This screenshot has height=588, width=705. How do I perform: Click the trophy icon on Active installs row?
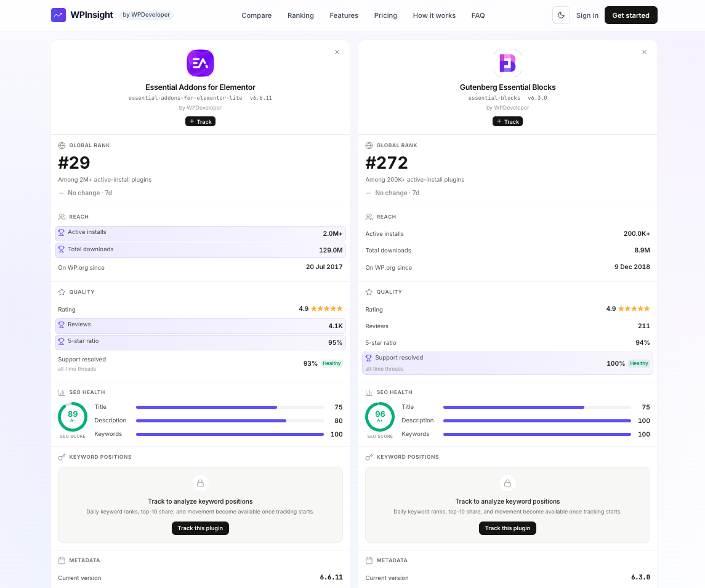click(61, 232)
